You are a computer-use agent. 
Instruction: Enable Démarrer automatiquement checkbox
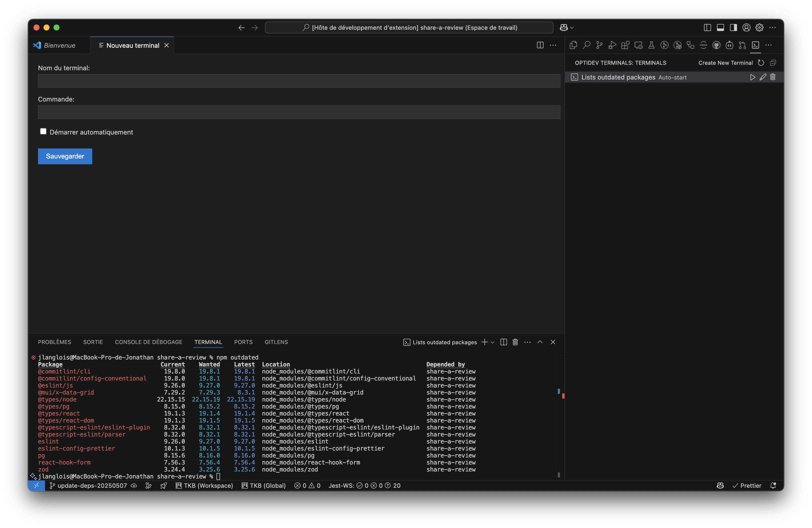click(x=43, y=132)
